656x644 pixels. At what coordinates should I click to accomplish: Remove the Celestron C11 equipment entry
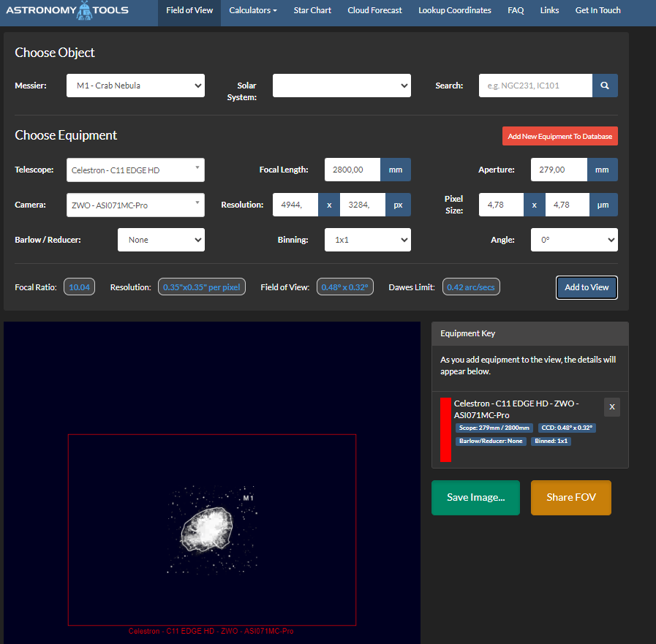pos(611,407)
